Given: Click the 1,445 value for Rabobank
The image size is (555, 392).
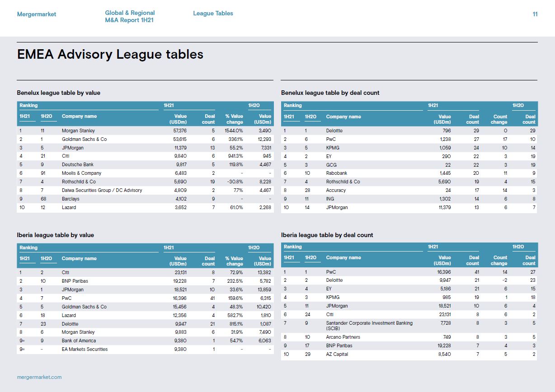Looking at the screenshot, I should coord(445,173).
